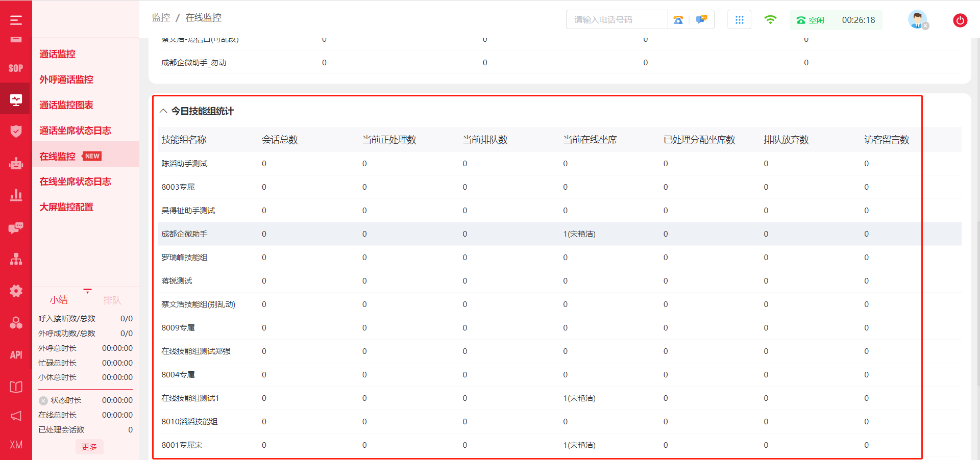The height and width of the screenshot is (460, 980).
Task: Click the send message chat bubble icon
Action: point(702,20)
